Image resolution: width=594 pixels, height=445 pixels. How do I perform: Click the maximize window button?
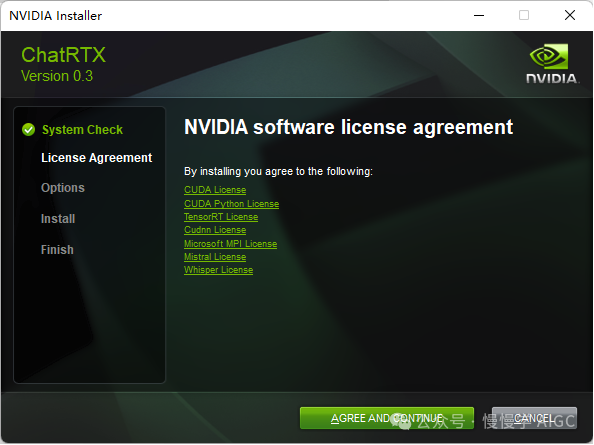pyautogui.click(x=524, y=16)
